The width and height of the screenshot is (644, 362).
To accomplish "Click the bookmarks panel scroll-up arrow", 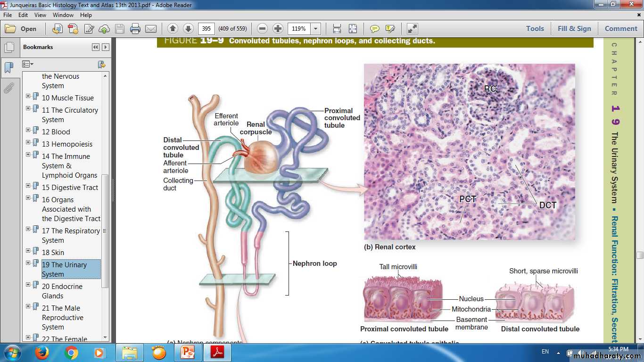I will coord(106,76).
